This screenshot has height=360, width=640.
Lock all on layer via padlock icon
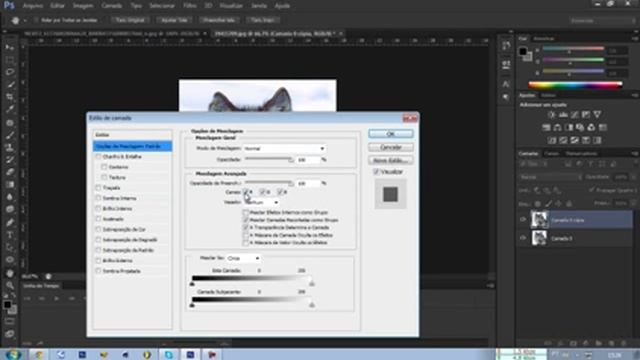(x=569, y=204)
